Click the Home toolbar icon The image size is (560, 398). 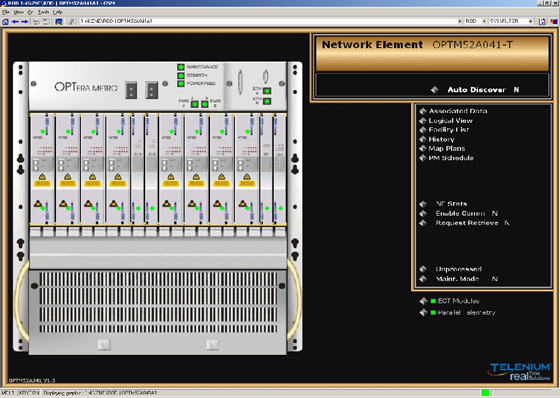[5, 21]
